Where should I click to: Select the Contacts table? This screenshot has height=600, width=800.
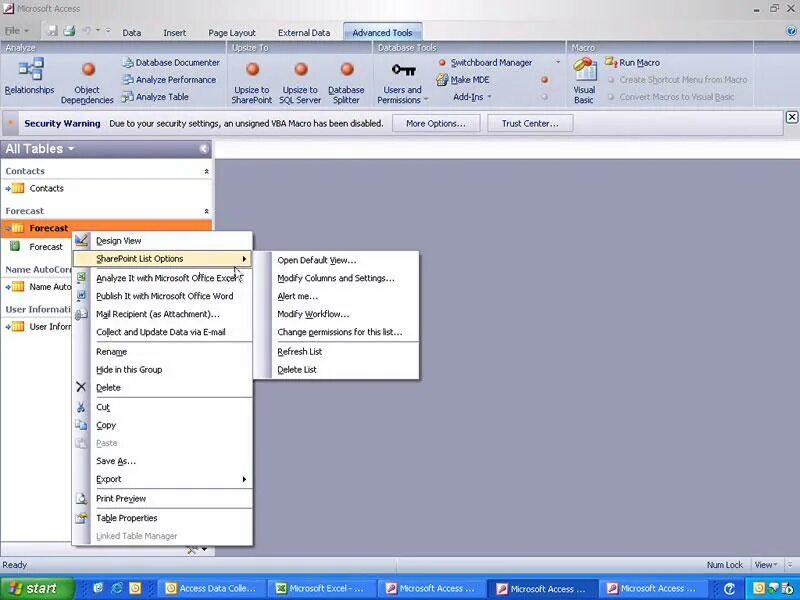point(106,188)
